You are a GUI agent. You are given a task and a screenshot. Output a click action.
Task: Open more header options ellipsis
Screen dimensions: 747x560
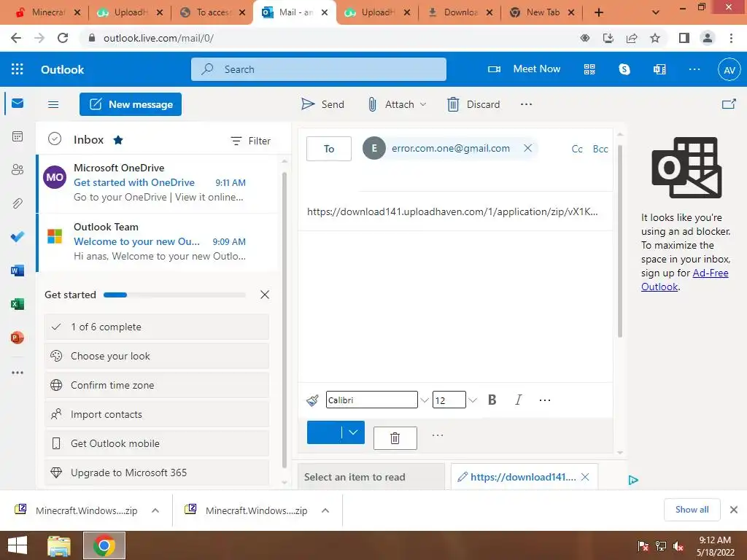point(694,69)
